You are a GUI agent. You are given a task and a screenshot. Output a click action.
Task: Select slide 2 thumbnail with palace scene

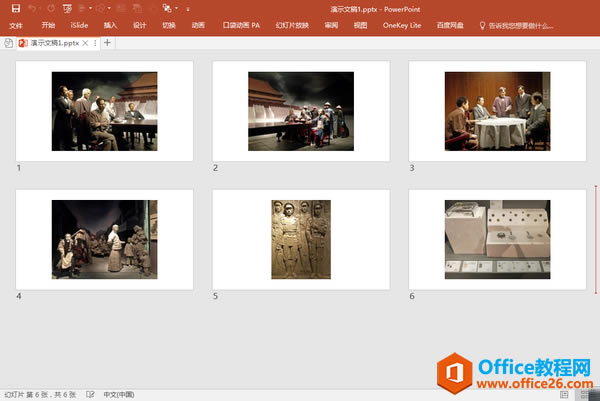301,111
